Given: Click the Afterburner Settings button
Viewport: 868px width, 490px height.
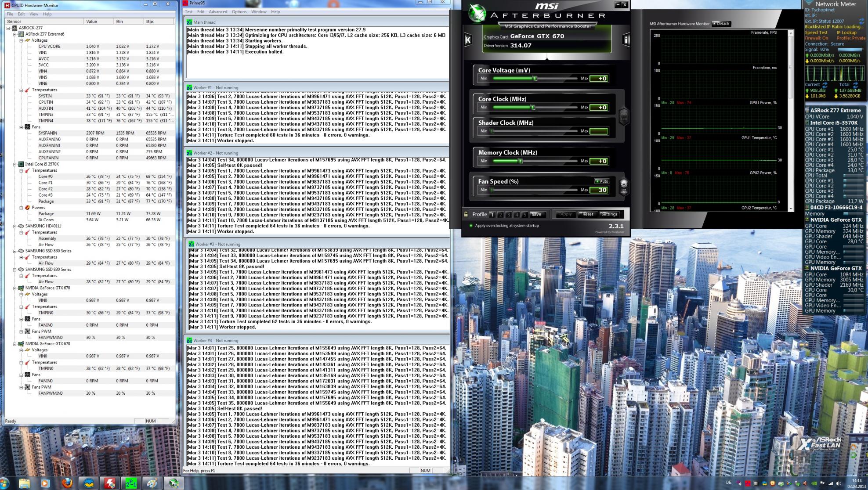Looking at the screenshot, I should click(x=609, y=214).
